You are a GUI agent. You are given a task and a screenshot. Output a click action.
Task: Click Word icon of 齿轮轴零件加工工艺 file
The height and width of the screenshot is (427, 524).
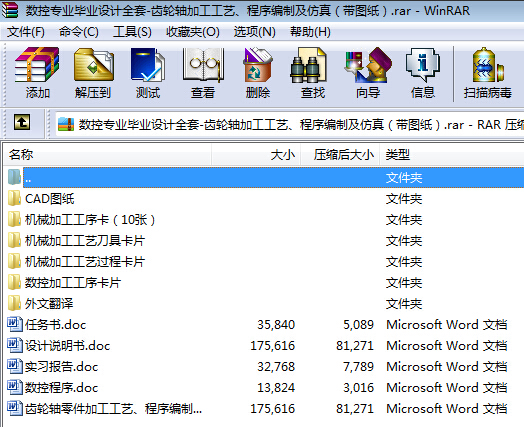tap(15, 408)
